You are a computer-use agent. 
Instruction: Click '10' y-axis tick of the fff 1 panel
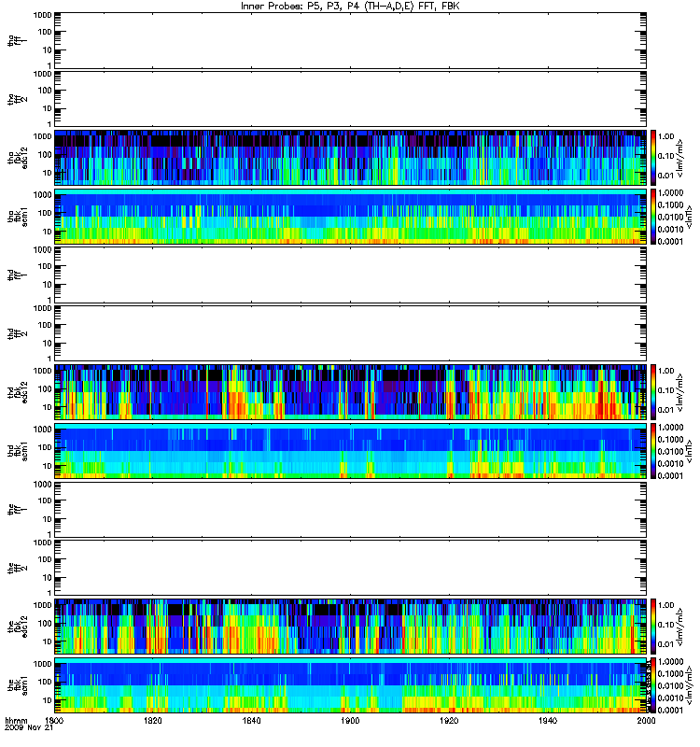pyautogui.click(x=47, y=519)
